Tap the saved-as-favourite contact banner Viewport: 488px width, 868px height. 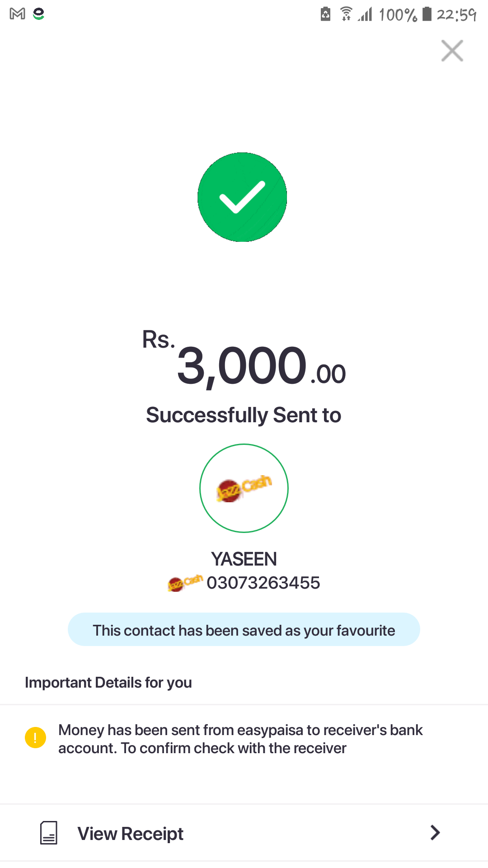pos(244,630)
